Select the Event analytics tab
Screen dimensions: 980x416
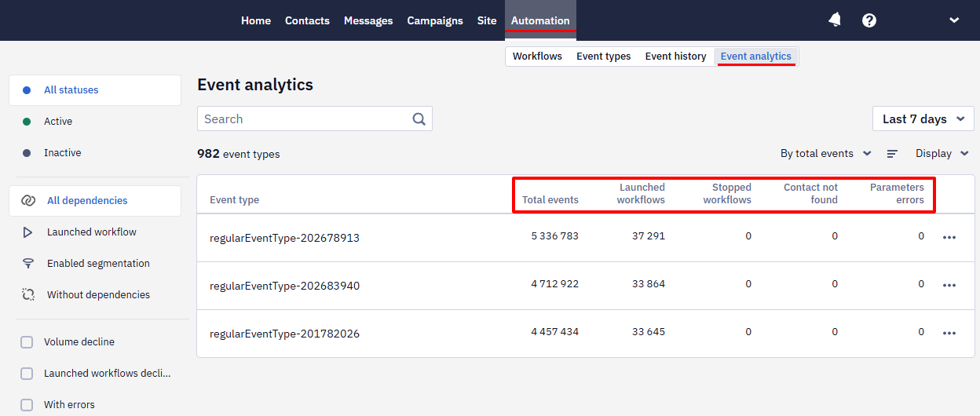(756, 56)
